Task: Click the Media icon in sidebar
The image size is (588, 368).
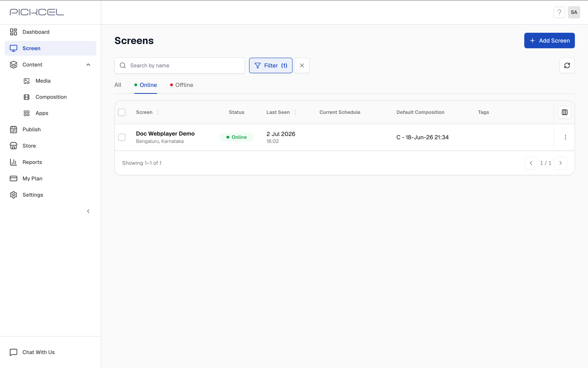Action: click(27, 81)
